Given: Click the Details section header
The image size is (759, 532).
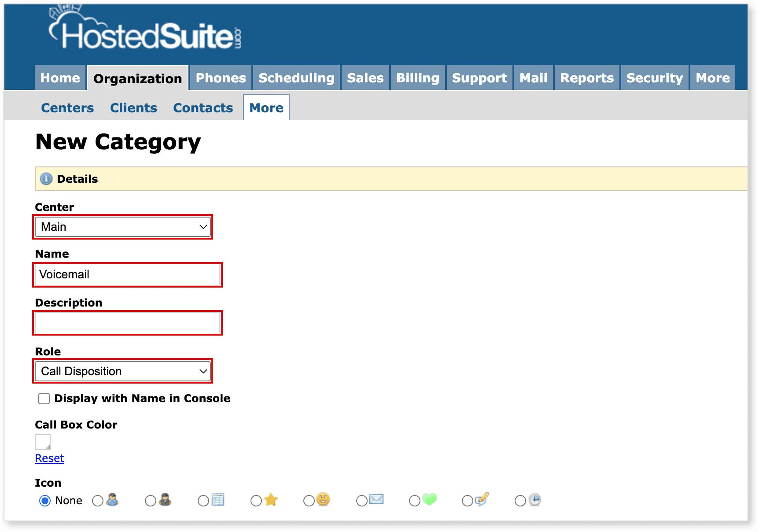Looking at the screenshot, I should tap(391, 179).
